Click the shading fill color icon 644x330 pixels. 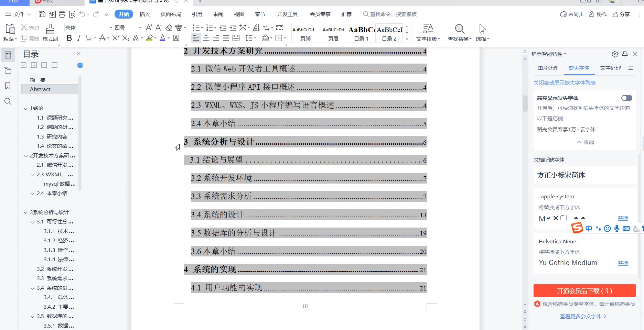(265, 38)
